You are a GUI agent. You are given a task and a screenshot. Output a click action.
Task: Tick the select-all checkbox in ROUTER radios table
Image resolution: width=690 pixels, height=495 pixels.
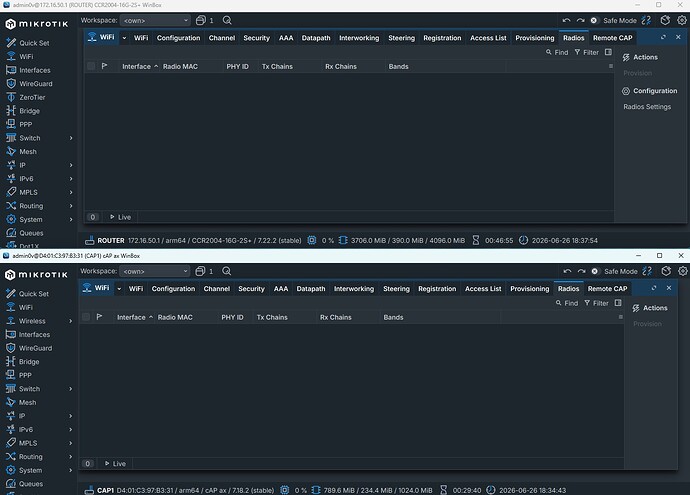click(x=91, y=66)
